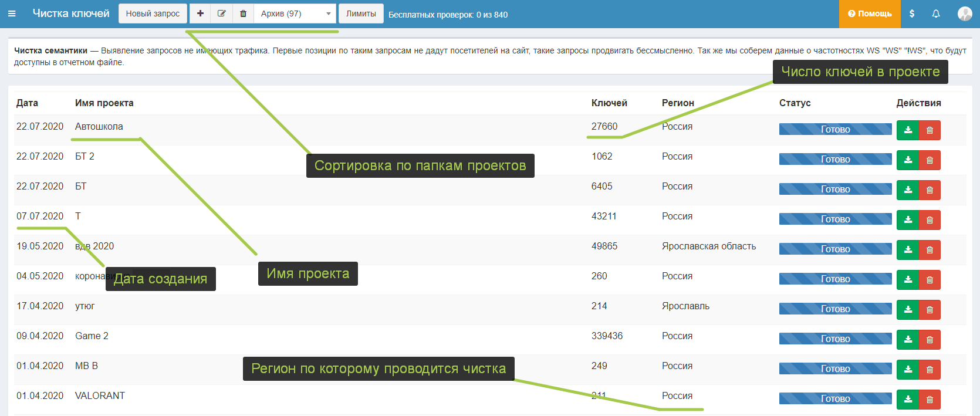Viewport: 980px width, 416px height.
Task: Download the Game 2 project report
Action: point(908,340)
